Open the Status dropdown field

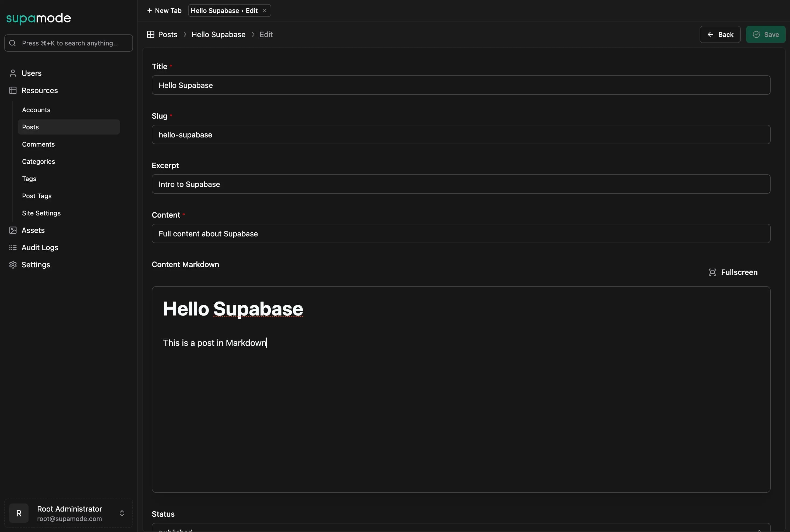click(x=461, y=529)
